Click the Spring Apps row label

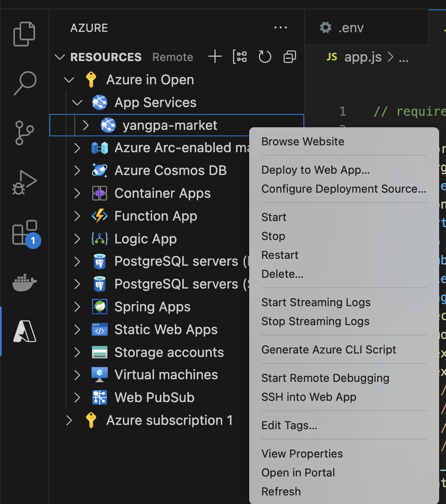coord(153,307)
